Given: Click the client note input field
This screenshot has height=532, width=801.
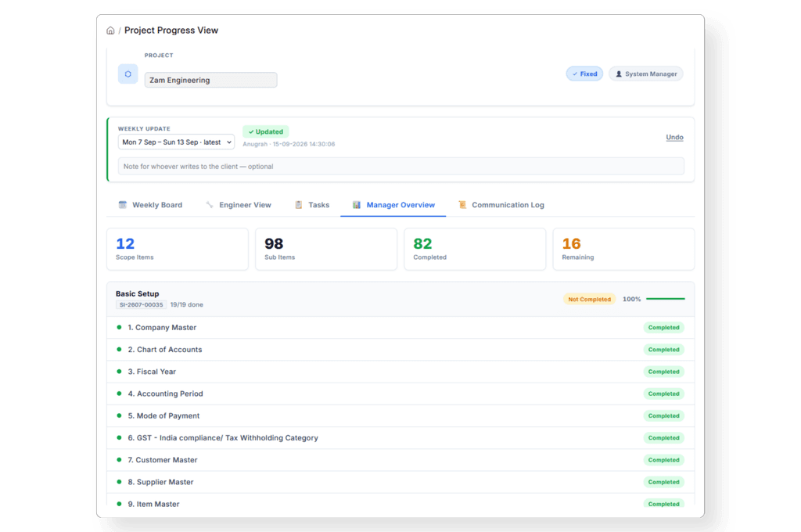Looking at the screenshot, I should 401,167.
